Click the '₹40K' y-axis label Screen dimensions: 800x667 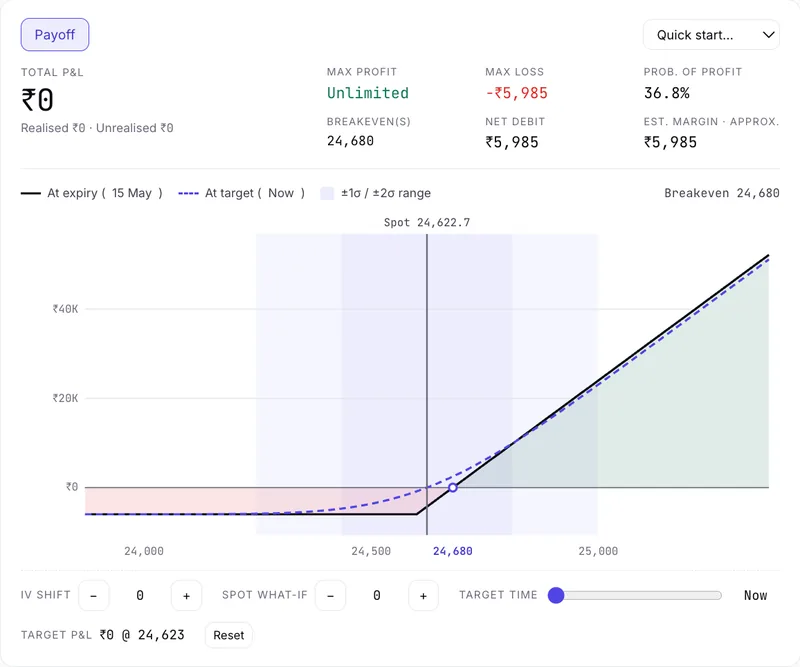(65, 309)
